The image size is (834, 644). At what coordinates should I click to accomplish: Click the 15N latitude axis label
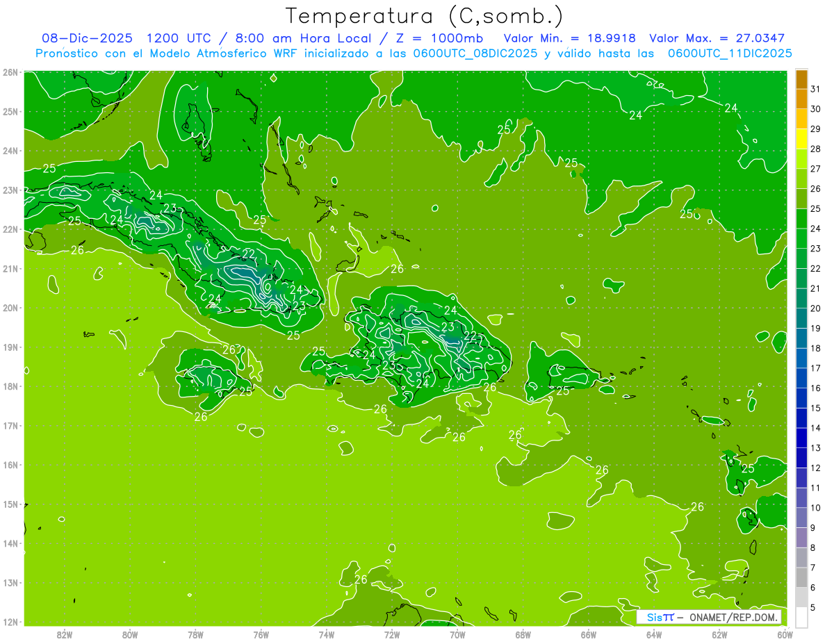tap(10, 504)
